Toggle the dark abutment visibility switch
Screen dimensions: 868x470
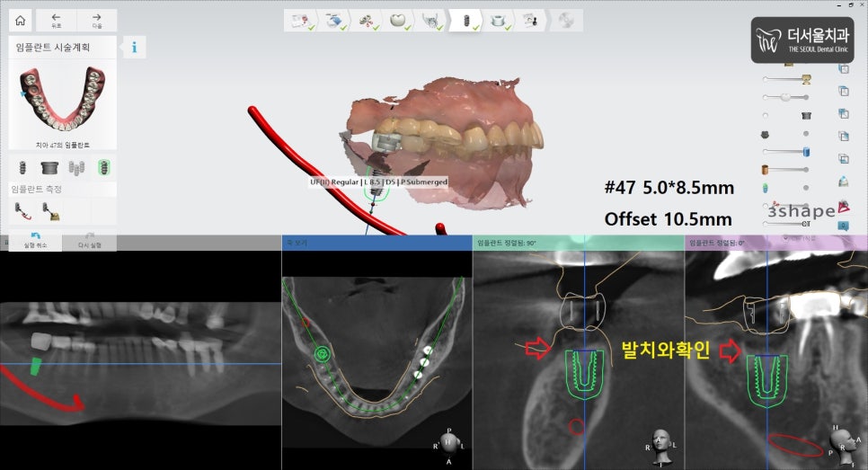[786, 133]
